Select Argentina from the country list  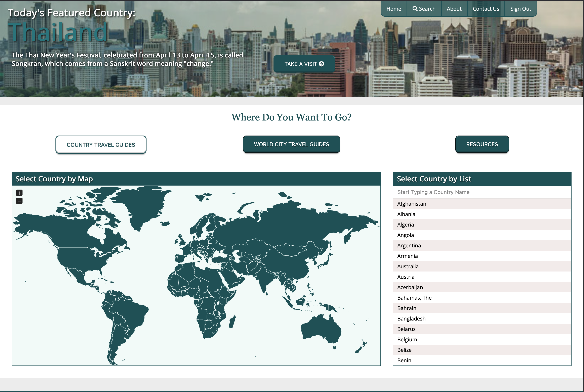(482, 245)
